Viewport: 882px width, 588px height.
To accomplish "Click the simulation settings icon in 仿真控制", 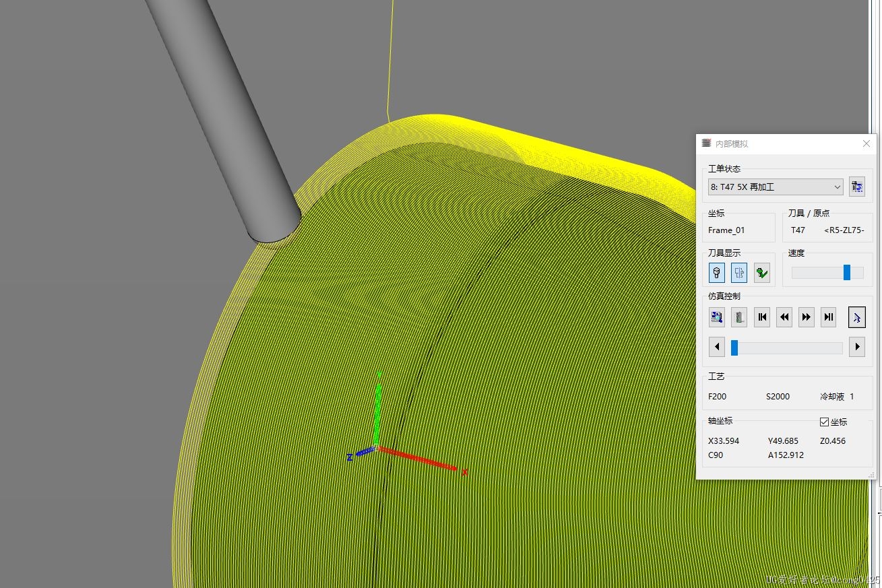I will [x=717, y=317].
